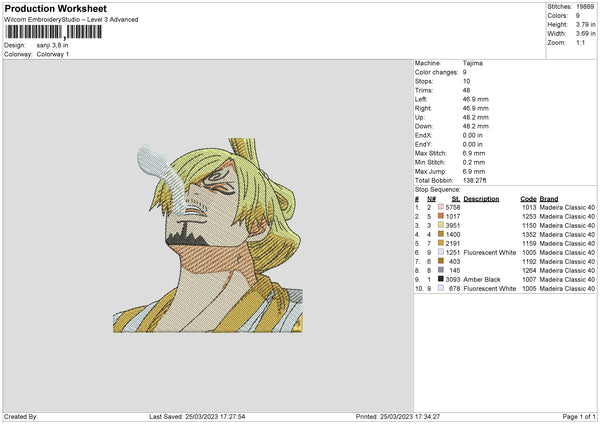The width and height of the screenshot is (600, 424).
Task: Click the 'Created By:' footer label
Action: [21, 416]
